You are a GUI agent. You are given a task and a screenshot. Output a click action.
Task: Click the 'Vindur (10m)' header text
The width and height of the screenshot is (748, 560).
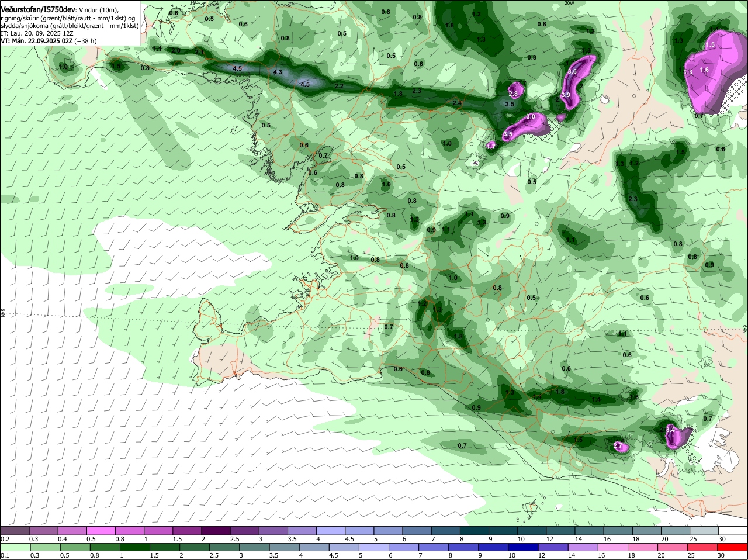point(99,11)
